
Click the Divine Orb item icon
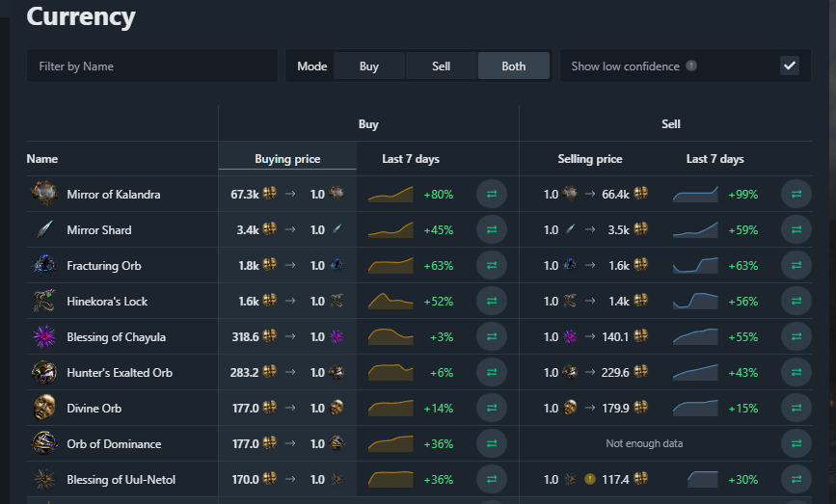tap(43, 408)
